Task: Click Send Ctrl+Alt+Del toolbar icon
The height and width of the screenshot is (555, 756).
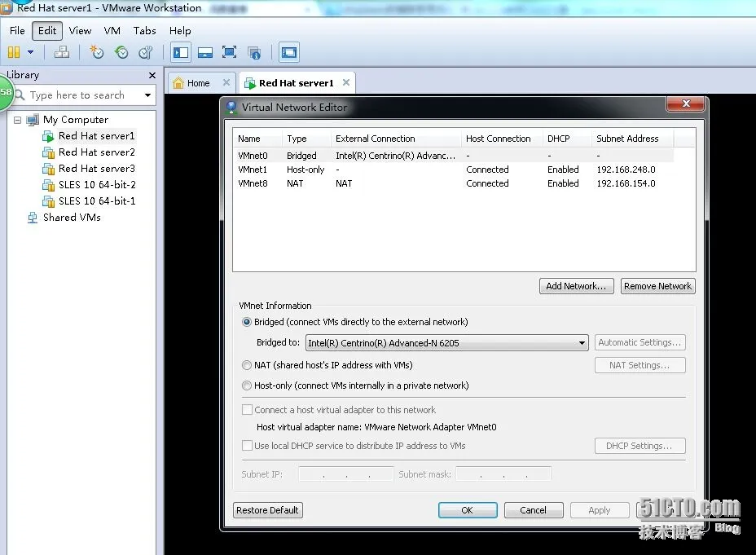Action: 62,52
